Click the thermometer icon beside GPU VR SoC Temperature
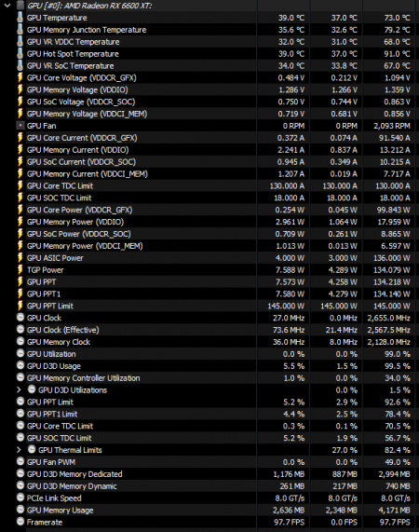This screenshot has height=532, width=419. pyautogui.click(x=20, y=65)
